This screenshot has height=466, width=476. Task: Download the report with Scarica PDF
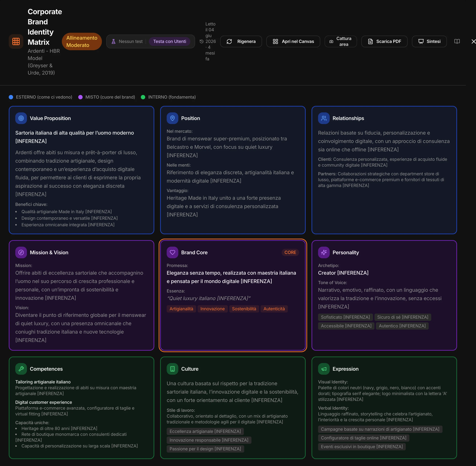click(x=384, y=41)
